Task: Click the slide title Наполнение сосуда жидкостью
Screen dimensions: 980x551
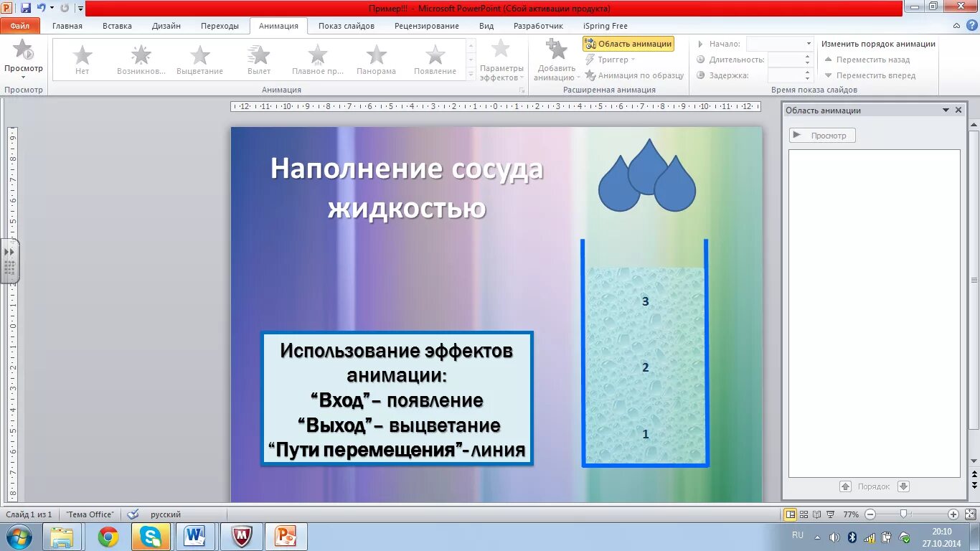Action: pyautogui.click(x=407, y=189)
